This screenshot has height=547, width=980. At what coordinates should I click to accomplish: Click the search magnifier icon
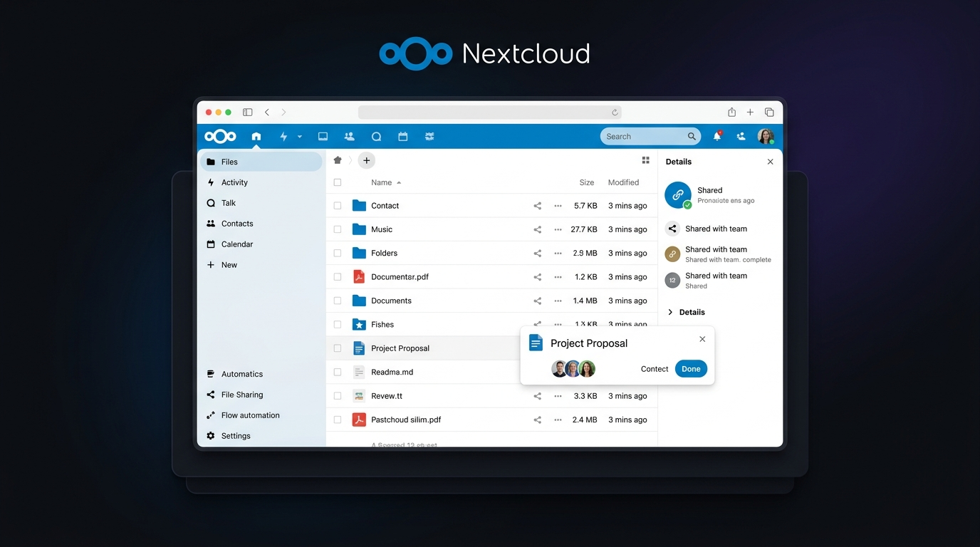click(692, 136)
